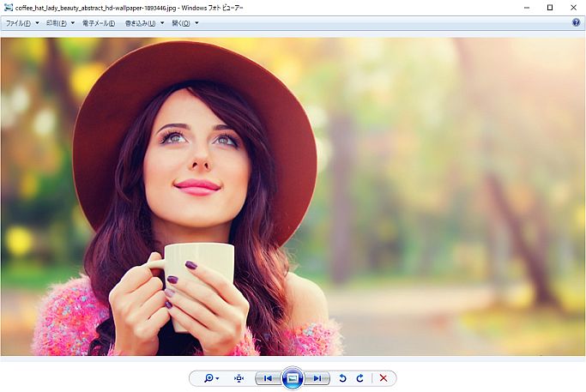Click the Photo Viewer title bar icon
586x392 pixels.
tap(9, 8)
